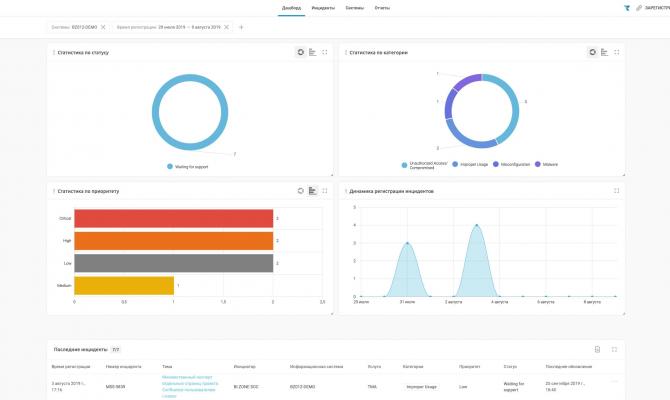Expand Динамика регистрации инцидентов to fullscreen
Screen dimensions: 670x400
pos(617,191)
